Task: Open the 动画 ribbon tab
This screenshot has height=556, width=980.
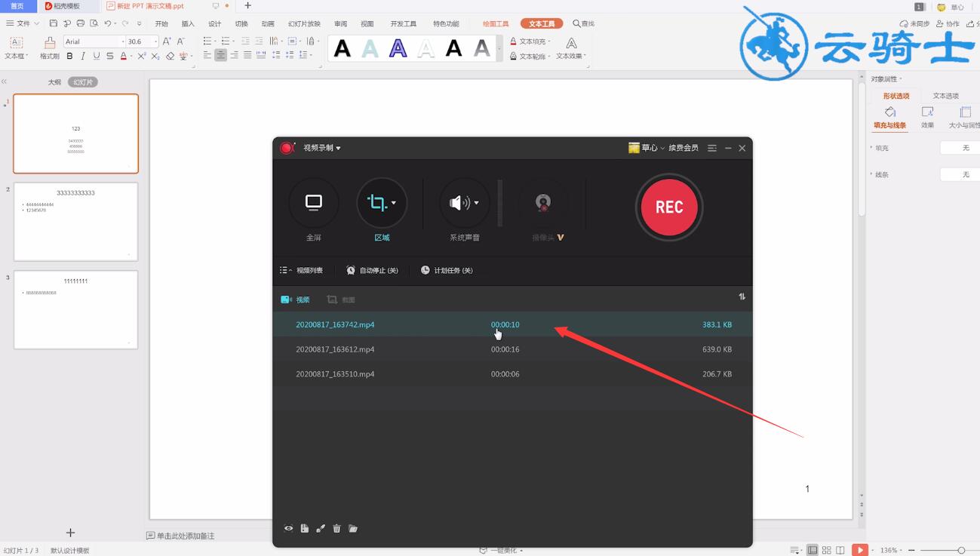Action: [x=268, y=23]
